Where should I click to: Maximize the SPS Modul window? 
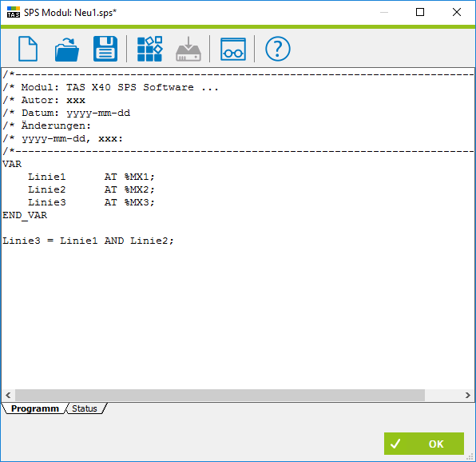point(420,12)
